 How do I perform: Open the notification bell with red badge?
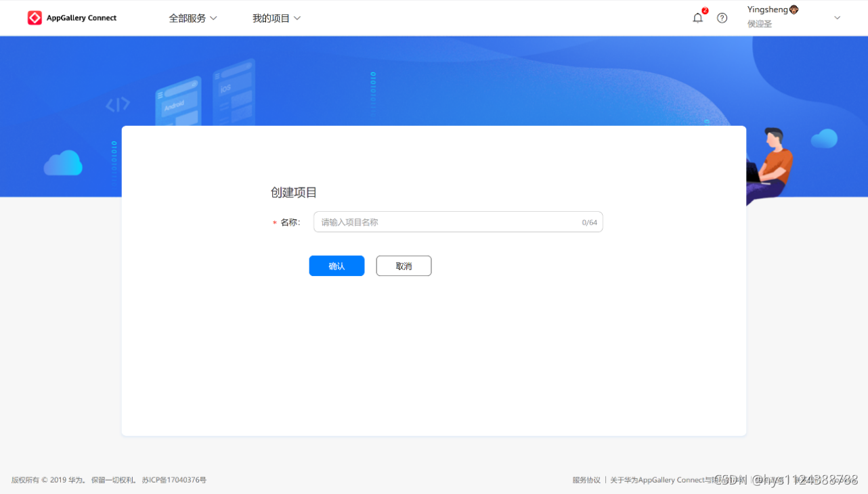point(698,18)
